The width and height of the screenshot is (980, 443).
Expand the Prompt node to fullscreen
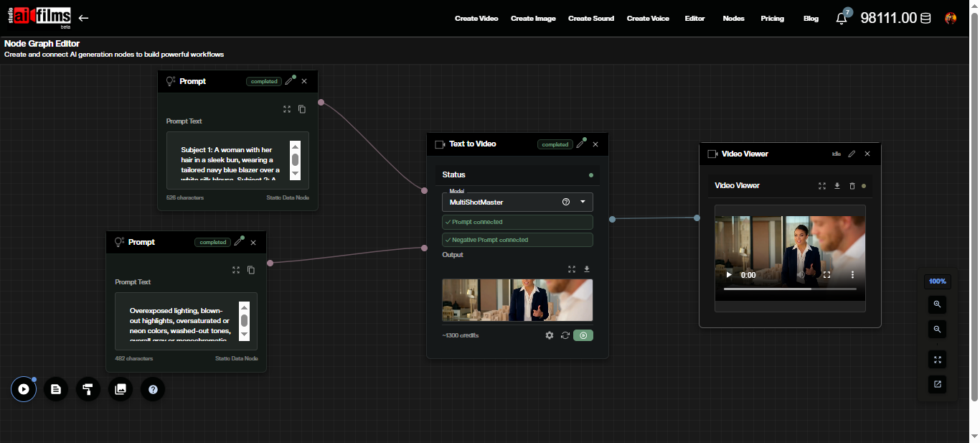coord(287,109)
